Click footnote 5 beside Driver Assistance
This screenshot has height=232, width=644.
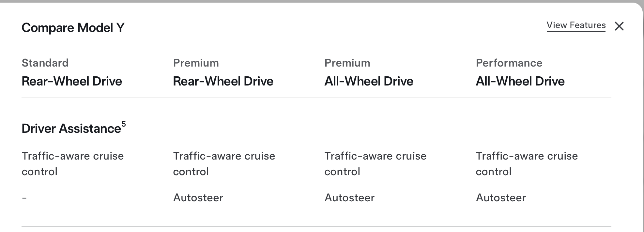tap(124, 124)
